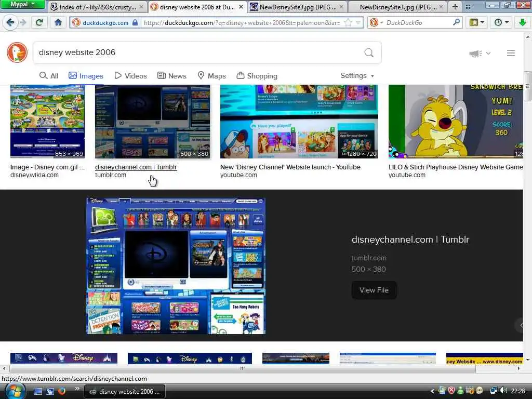Click the vertical scrollbar thumb
The width and height of the screenshot is (532, 399).
528,86
